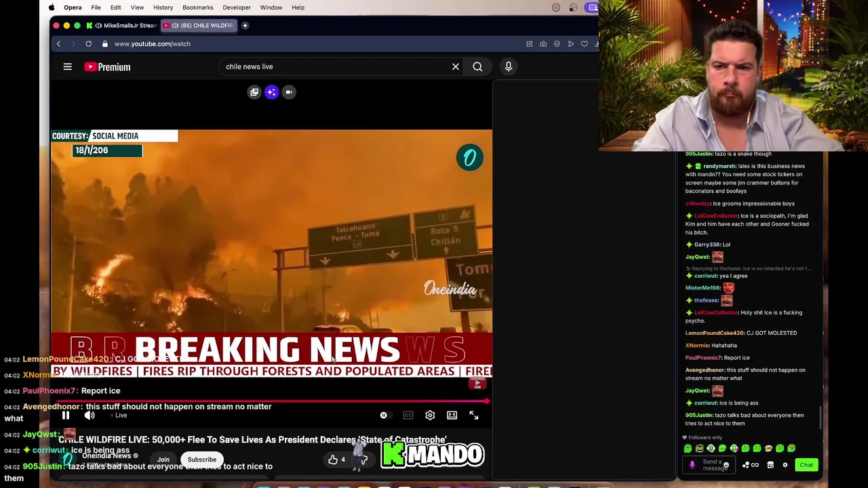
Task: Go back with the browser back arrow
Action: coord(58,43)
